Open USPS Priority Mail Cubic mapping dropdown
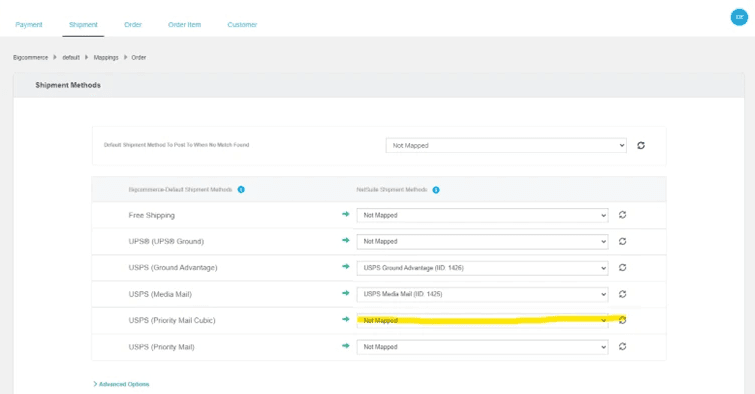The image size is (755, 394). pyautogui.click(x=482, y=320)
